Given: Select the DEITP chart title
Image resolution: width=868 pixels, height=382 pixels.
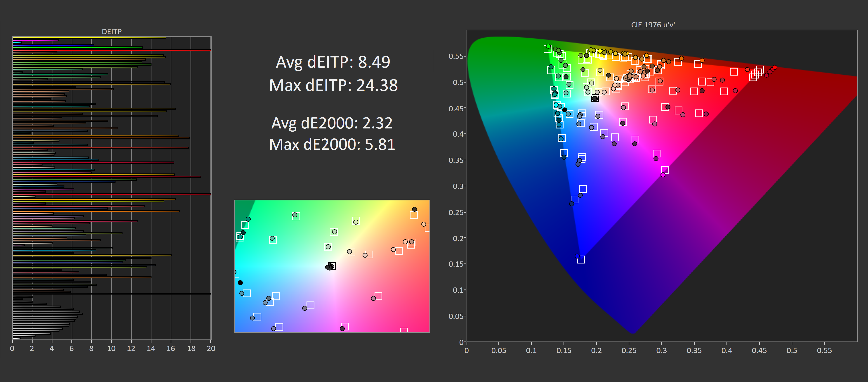Looking at the screenshot, I should (x=112, y=31).
